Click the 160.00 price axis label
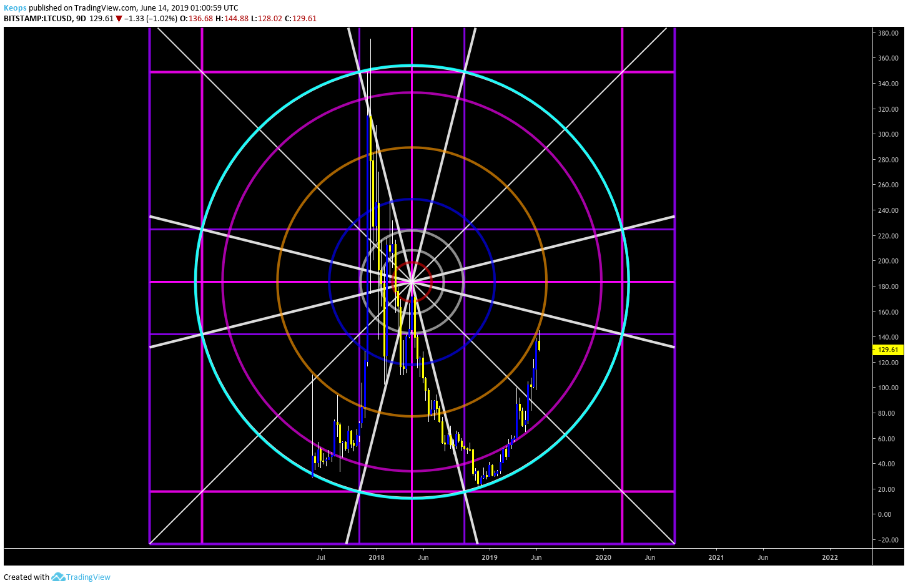 tap(888, 312)
